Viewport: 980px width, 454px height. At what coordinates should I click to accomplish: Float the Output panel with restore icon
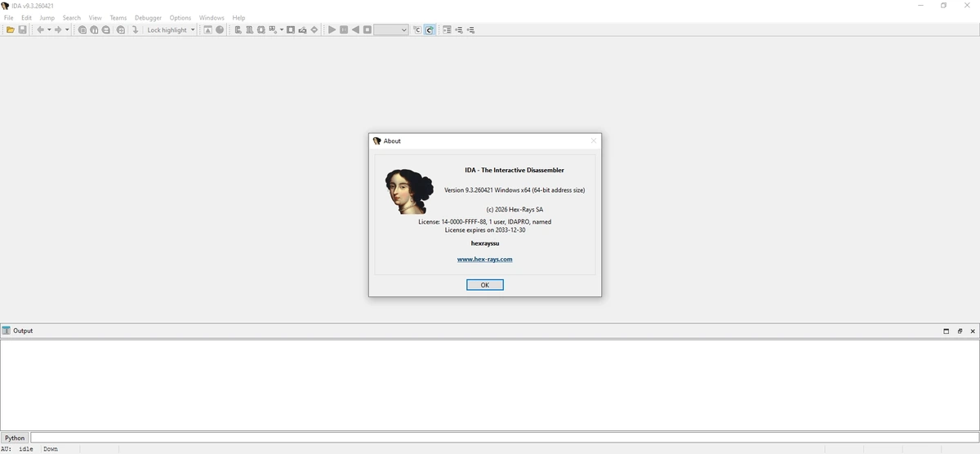click(x=960, y=331)
